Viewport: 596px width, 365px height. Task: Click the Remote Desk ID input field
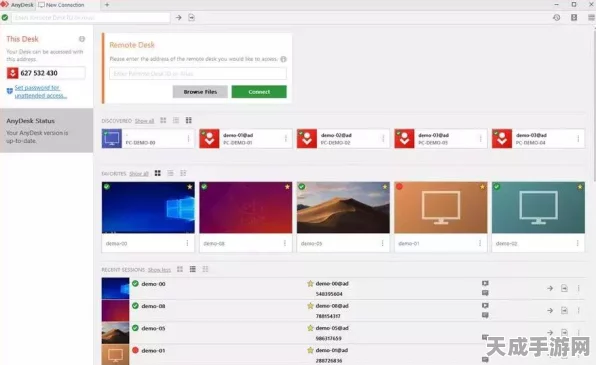tap(198, 73)
